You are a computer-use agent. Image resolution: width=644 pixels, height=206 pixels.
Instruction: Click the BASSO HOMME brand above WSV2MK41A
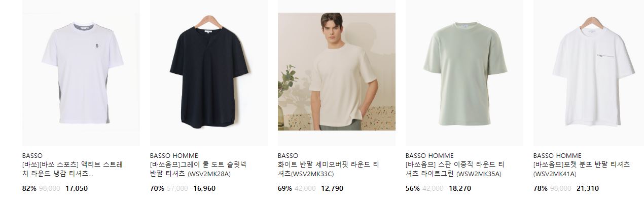coord(557,155)
